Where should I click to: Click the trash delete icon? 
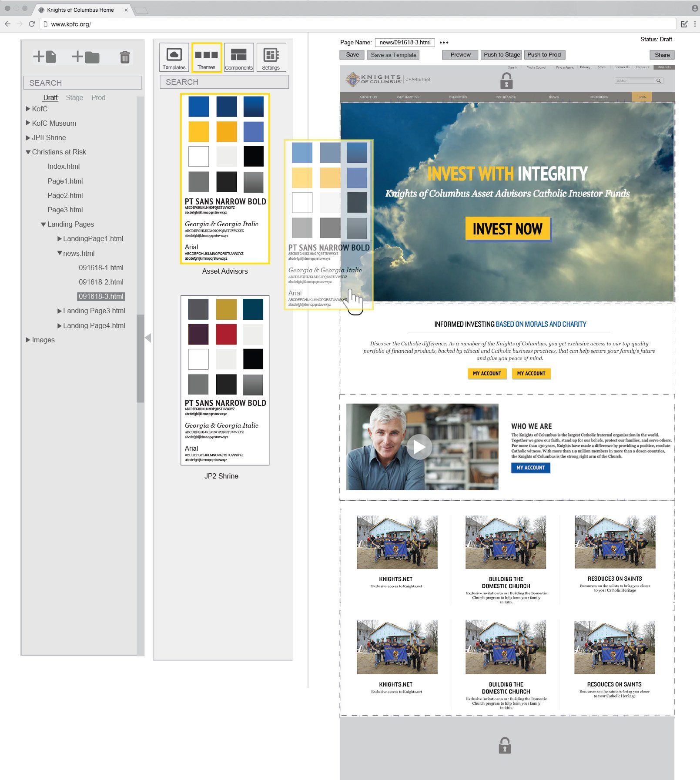[x=125, y=57]
